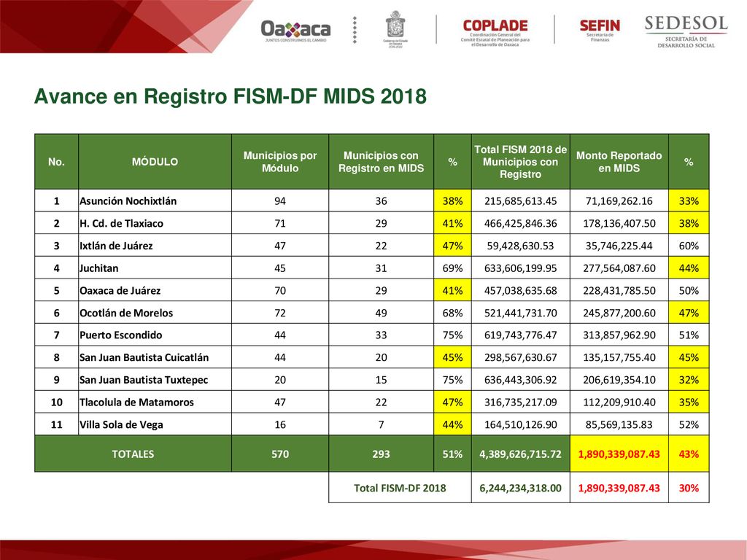Click the 'MÓDULO' column header
Image resolution: width=747 pixels, height=560 pixels.
click(x=155, y=162)
